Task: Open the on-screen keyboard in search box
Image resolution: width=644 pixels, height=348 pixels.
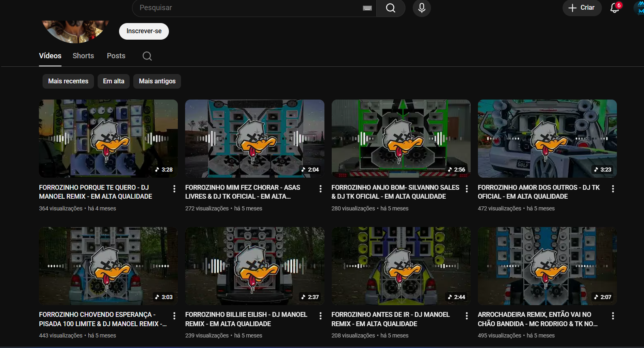Action: [x=367, y=8]
